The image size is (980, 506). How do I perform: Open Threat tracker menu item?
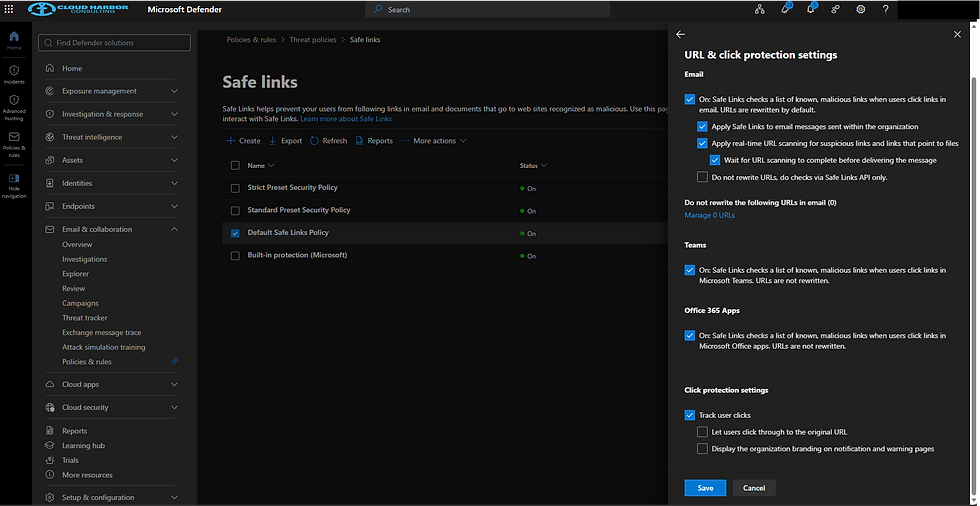(x=85, y=317)
